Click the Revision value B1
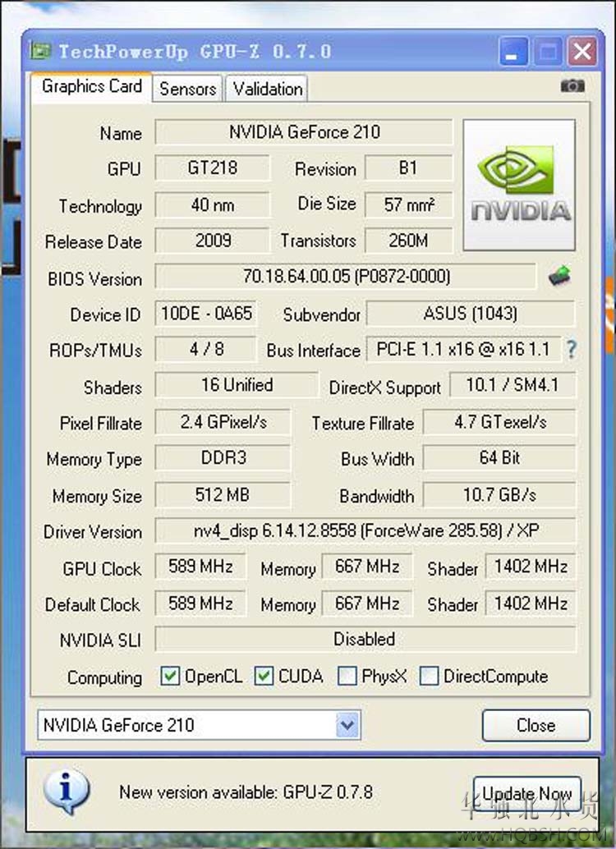This screenshot has height=849, width=616. (x=408, y=168)
